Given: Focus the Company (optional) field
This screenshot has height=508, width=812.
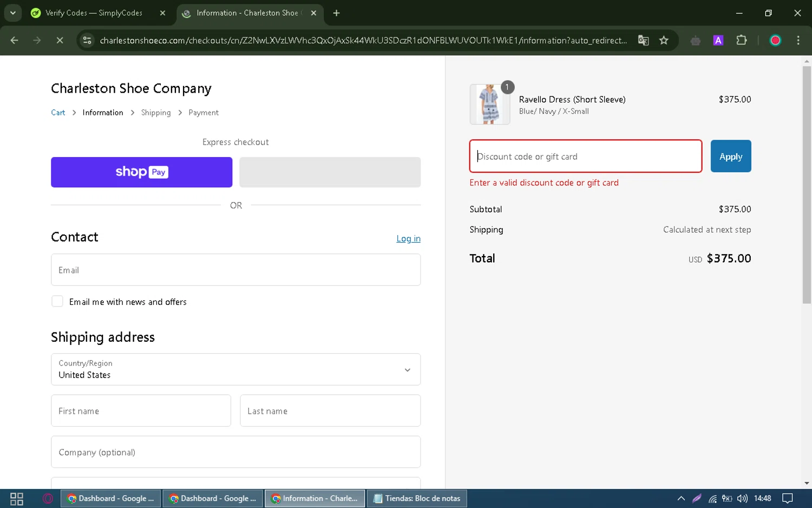Looking at the screenshot, I should [235, 452].
